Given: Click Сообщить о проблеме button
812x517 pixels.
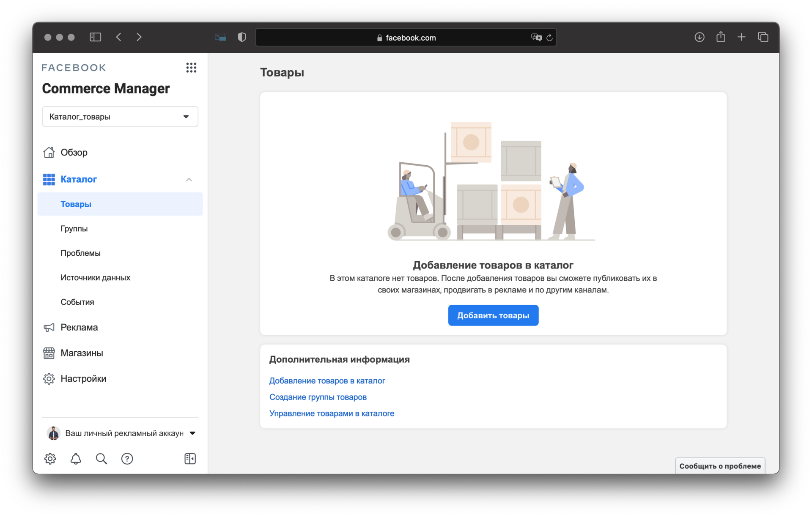Looking at the screenshot, I should [720, 466].
